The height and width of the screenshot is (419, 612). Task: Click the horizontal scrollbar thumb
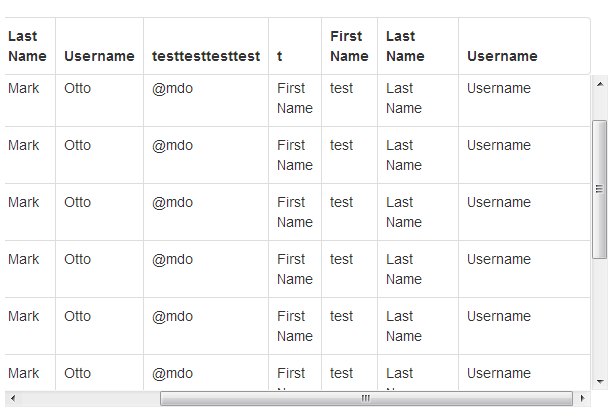[x=366, y=398]
